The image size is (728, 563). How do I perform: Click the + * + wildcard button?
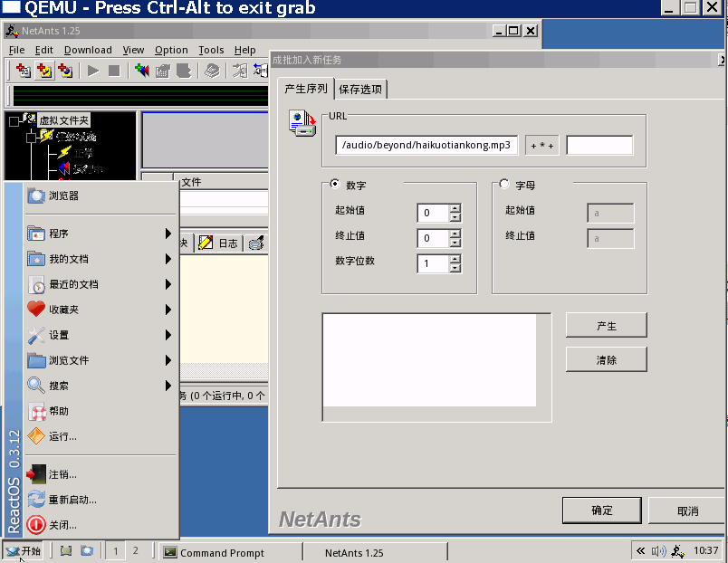[x=541, y=145]
